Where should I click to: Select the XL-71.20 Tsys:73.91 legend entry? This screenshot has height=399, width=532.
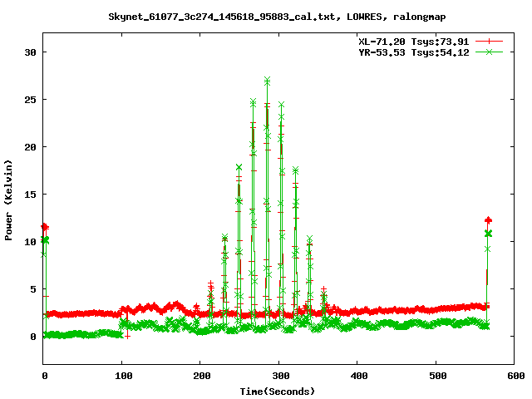(x=412, y=41)
